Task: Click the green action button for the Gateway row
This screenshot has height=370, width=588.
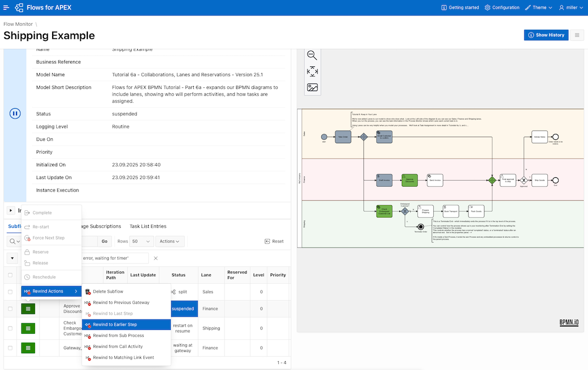Action: 28,347
